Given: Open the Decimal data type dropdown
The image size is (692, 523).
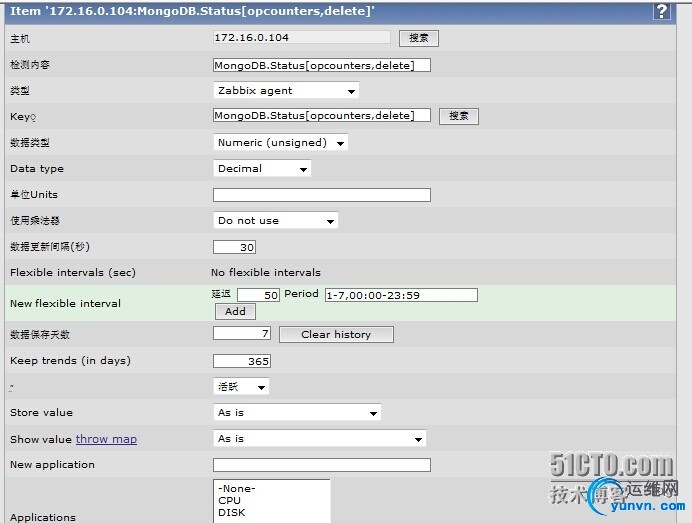Looking at the screenshot, I should pyautogui.click(x=262, y=169).
